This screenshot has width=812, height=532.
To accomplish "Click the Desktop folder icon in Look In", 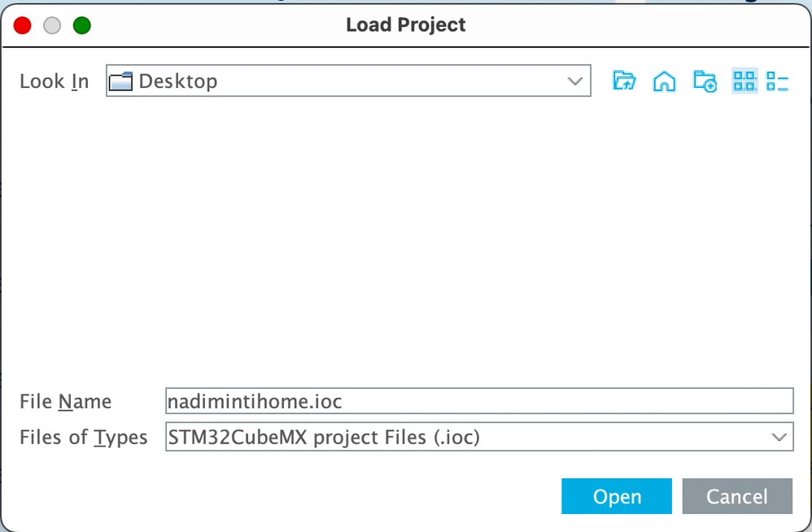I will 120,81.
